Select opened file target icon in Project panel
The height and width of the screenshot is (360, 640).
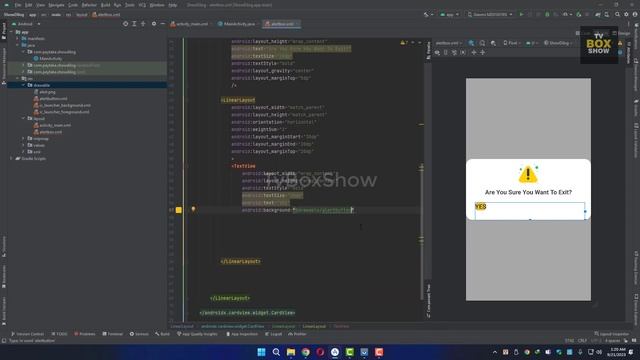pos(125,24)
